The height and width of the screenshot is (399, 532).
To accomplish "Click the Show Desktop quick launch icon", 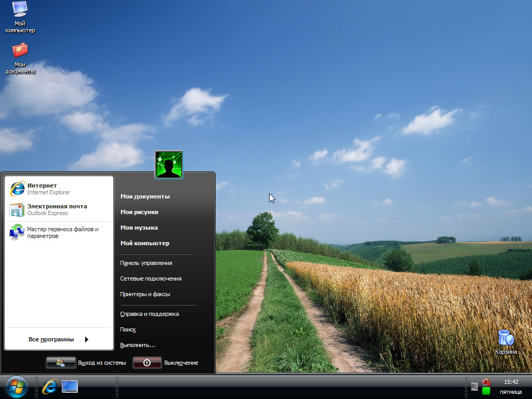I will [70, 386].
